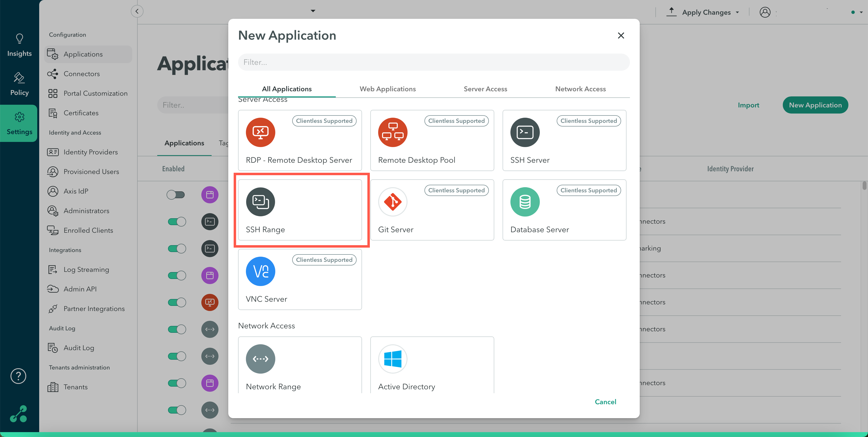Switch to the Web Applications tab
The width and height of the screenshot is (868, 437).
coord(387,89)
